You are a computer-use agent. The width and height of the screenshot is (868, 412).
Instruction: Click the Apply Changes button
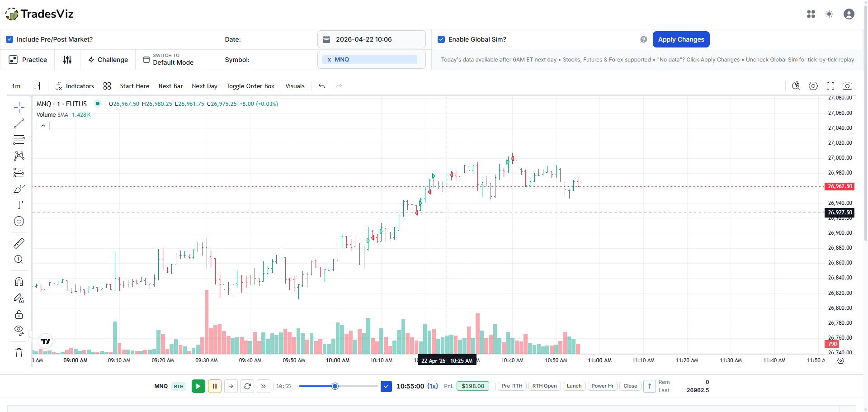point(681,39)
